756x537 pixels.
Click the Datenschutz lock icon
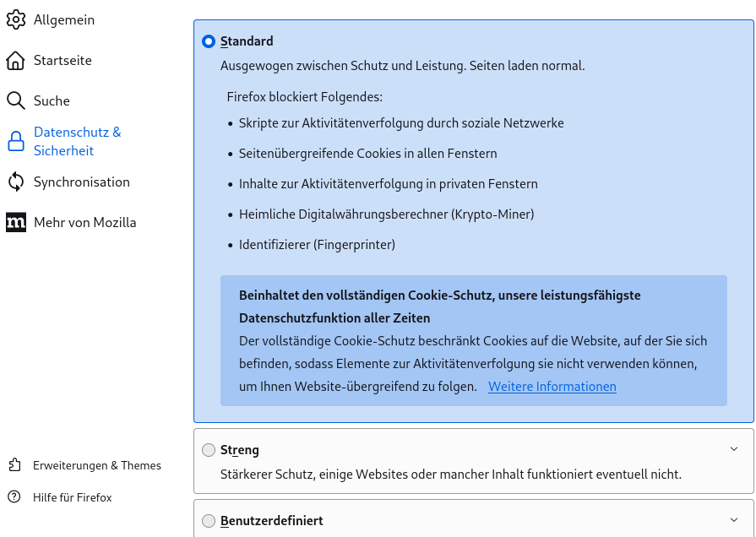pos(15,141)
